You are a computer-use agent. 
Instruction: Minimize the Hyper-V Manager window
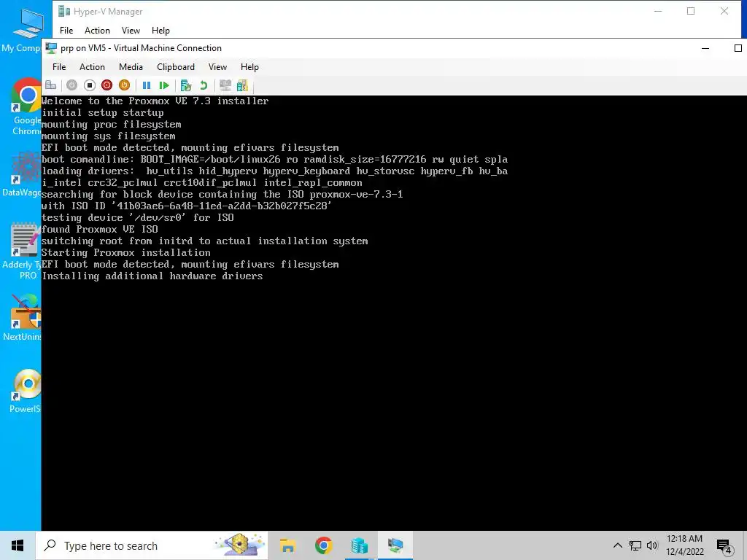click(x=658, y=11)
